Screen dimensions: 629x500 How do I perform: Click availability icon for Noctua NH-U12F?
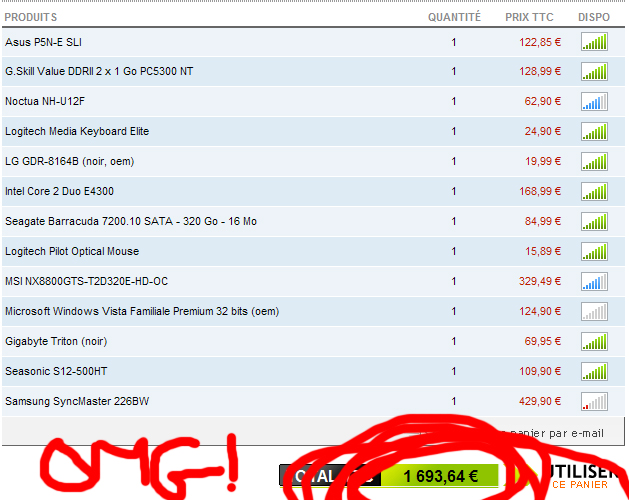[594, 102]
